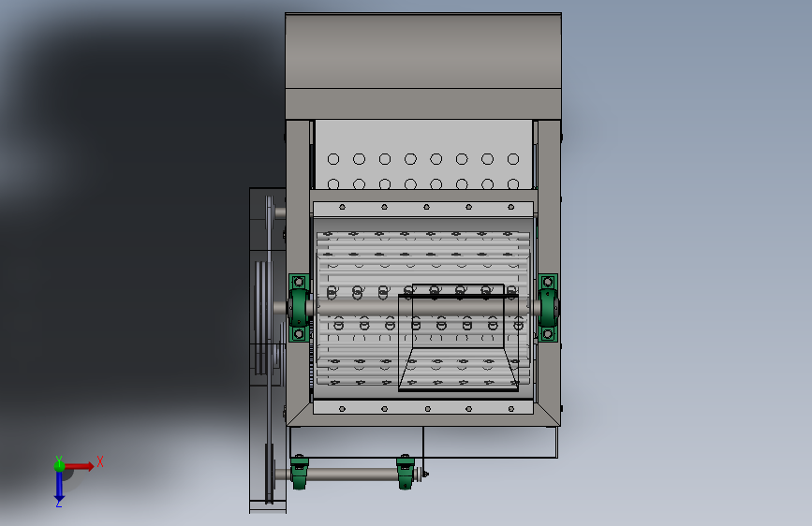The width and height of the screenshot is (812, 526).
Task: Click the blue Z axis of the orientation triad
Action: [59, 487]
